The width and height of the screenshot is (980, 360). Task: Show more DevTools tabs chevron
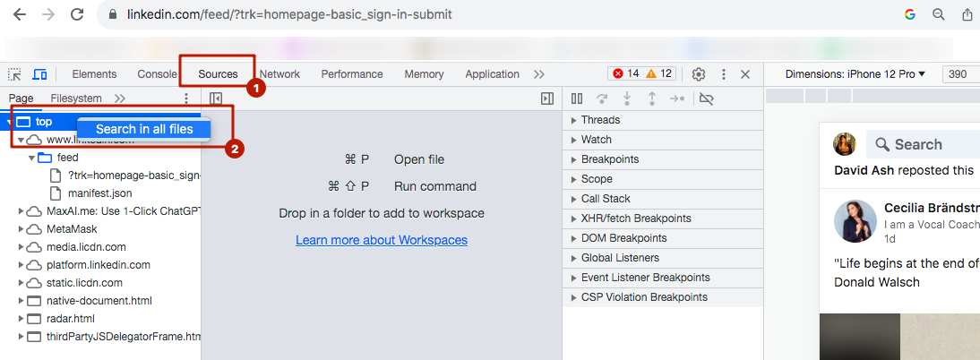tap(538, 74)
